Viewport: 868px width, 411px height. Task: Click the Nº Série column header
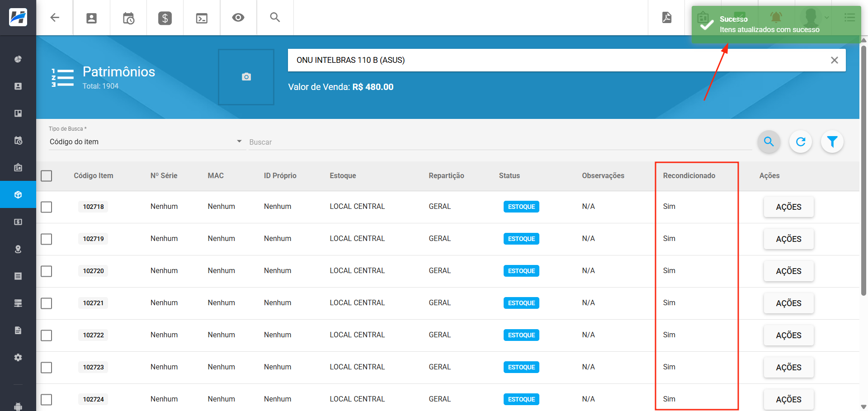[x=164, y=176]
